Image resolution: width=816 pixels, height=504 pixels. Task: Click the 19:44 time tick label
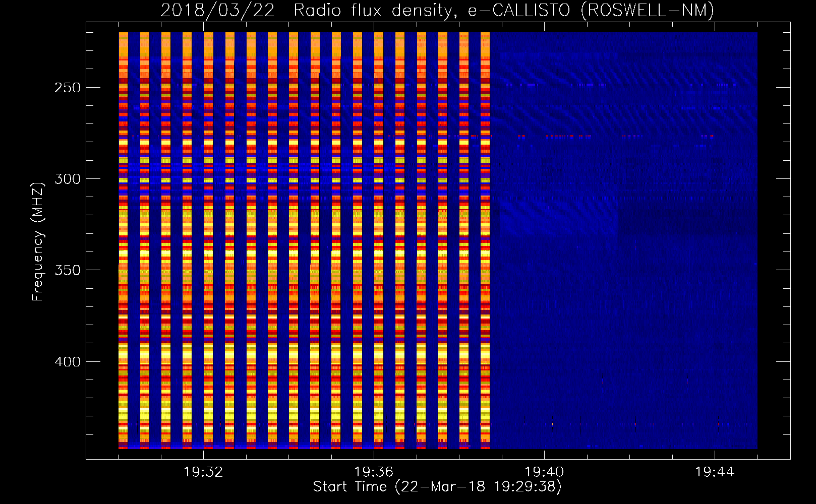click(x=715, y=472)
